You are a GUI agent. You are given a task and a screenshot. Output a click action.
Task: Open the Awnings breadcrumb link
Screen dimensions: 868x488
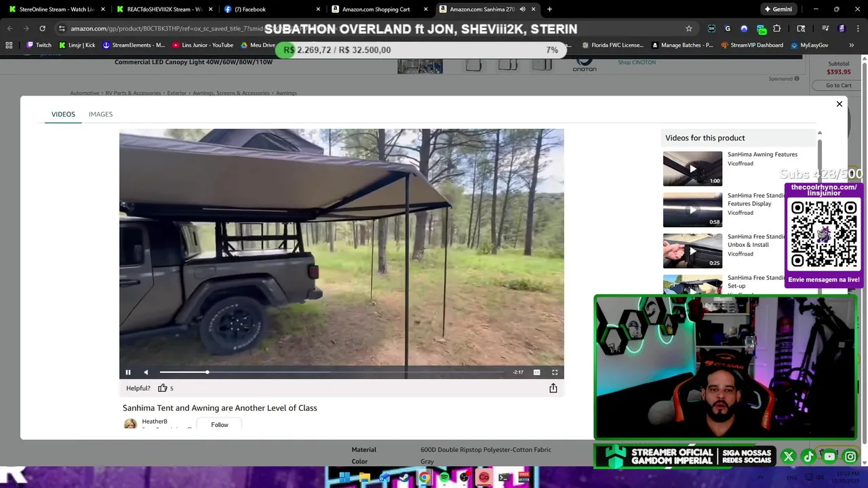(286, 93)
